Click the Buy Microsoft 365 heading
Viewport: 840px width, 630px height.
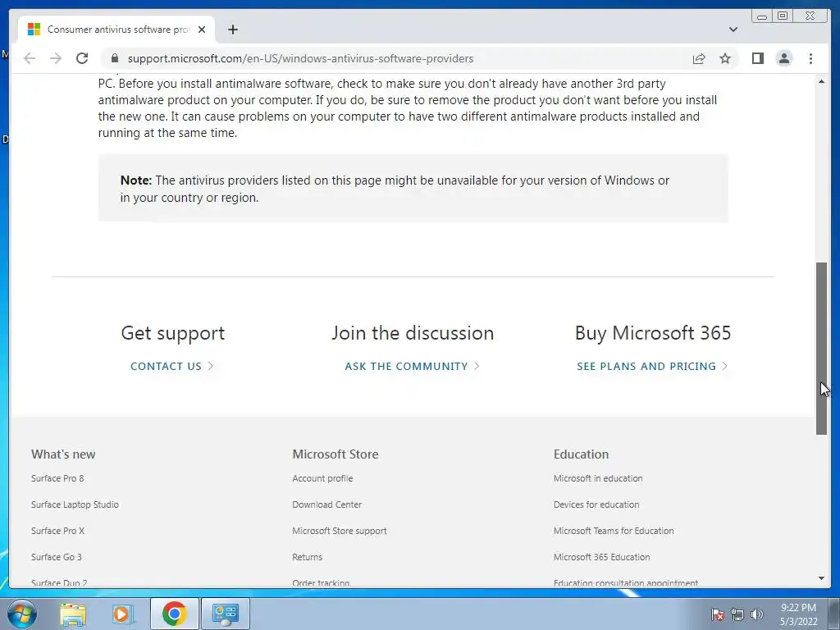coord(652,333)
